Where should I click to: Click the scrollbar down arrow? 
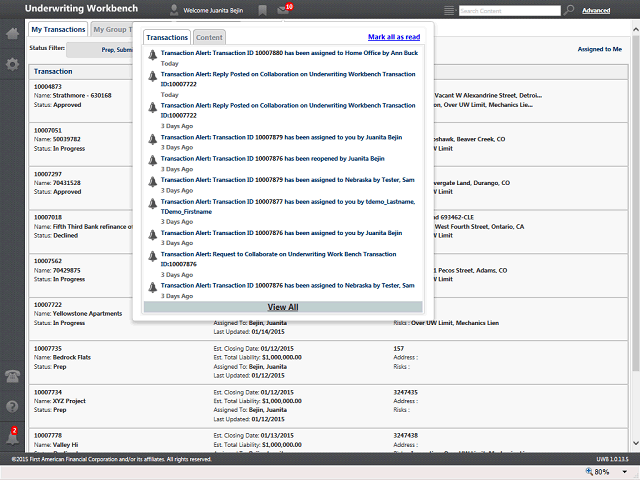point(636,443)
